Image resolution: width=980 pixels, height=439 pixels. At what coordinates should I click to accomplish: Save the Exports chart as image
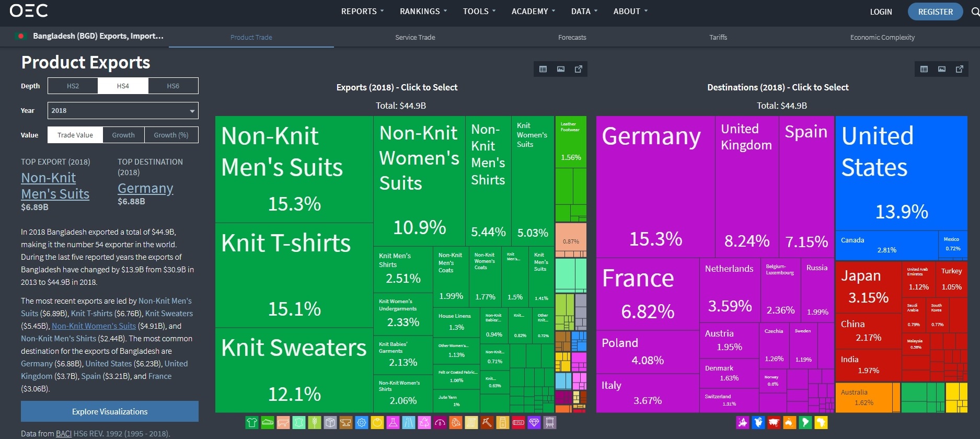[561, 69]
